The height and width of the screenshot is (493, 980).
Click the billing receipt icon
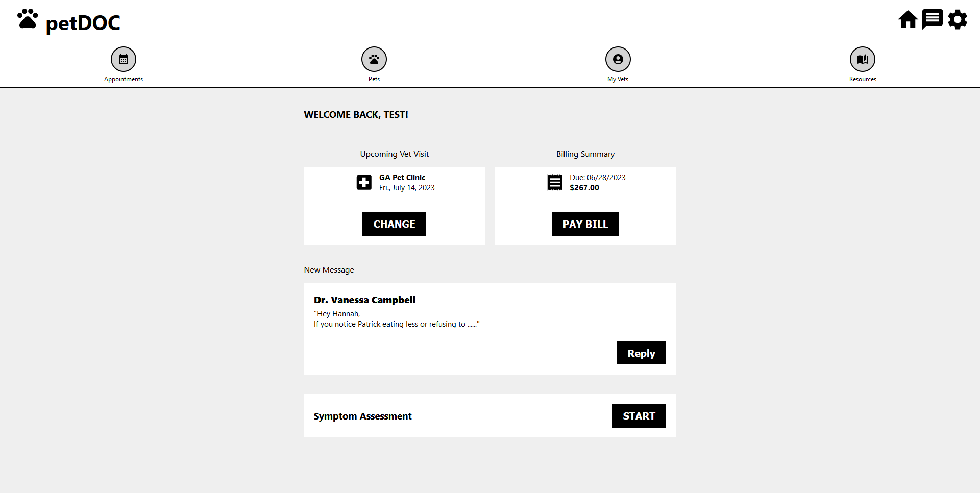(555, 182)
